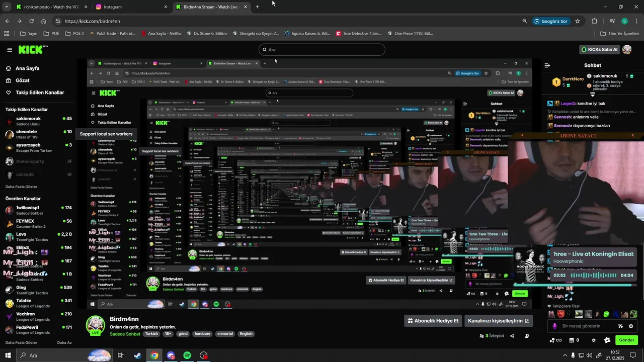Open the Windows Start menu
Screen dimensions: 644x362
(9, 355)
